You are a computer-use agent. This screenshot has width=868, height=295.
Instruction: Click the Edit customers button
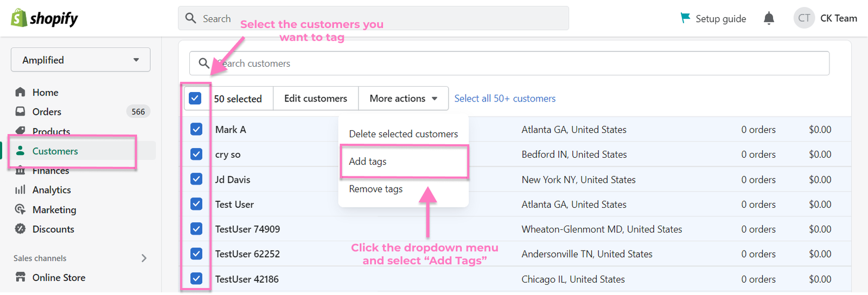point(315,98)
